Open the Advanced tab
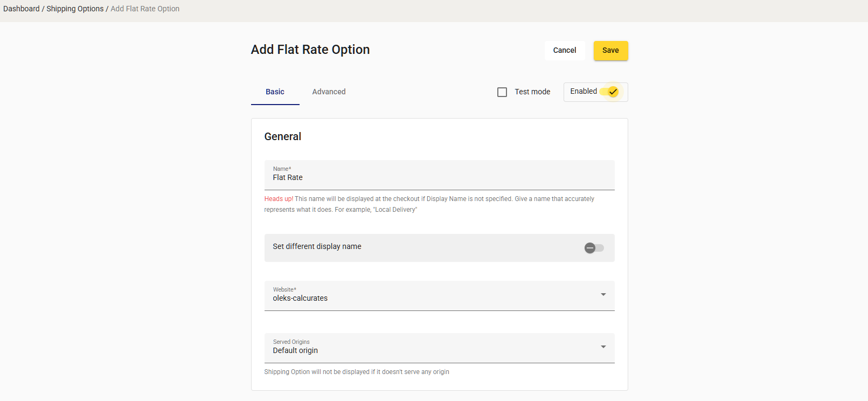 coord(329,92)
